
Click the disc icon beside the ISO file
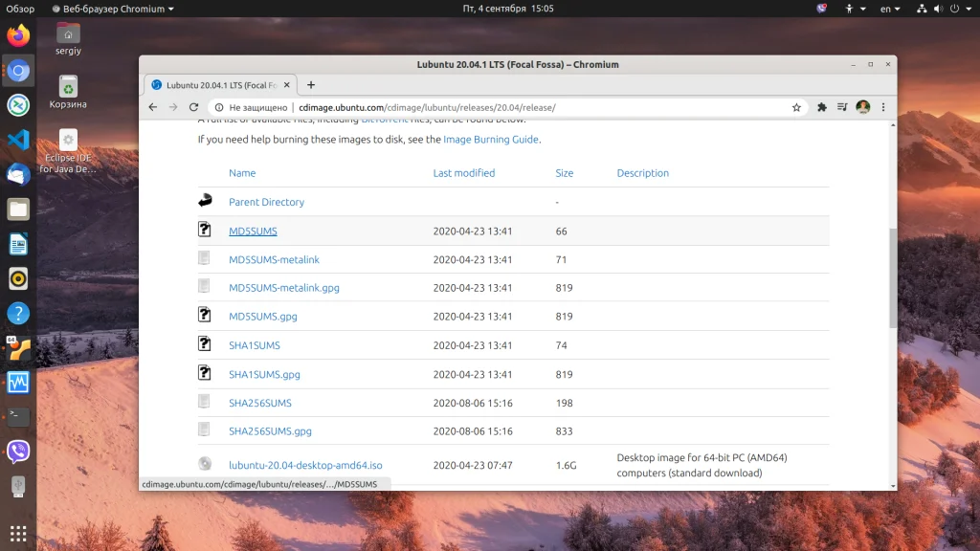(205, 464)
